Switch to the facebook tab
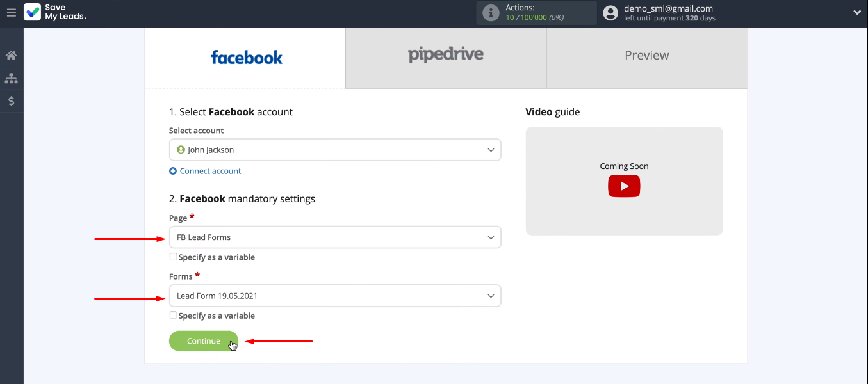The image size is (868, 384). (x=245, y=58)
